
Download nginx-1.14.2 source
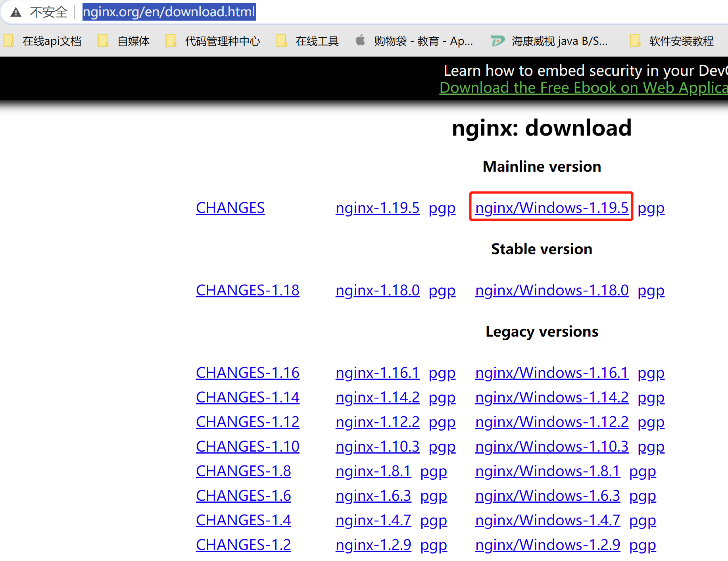[377, 398]
